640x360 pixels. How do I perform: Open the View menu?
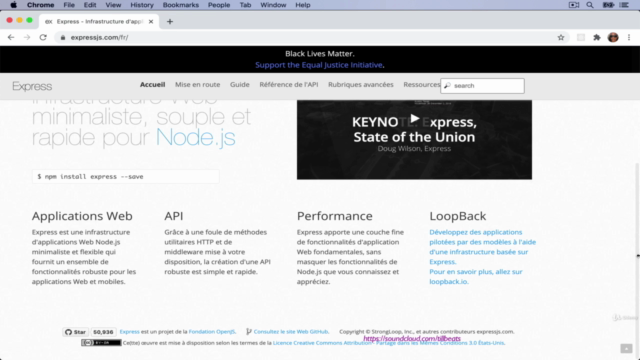point(113,5)
